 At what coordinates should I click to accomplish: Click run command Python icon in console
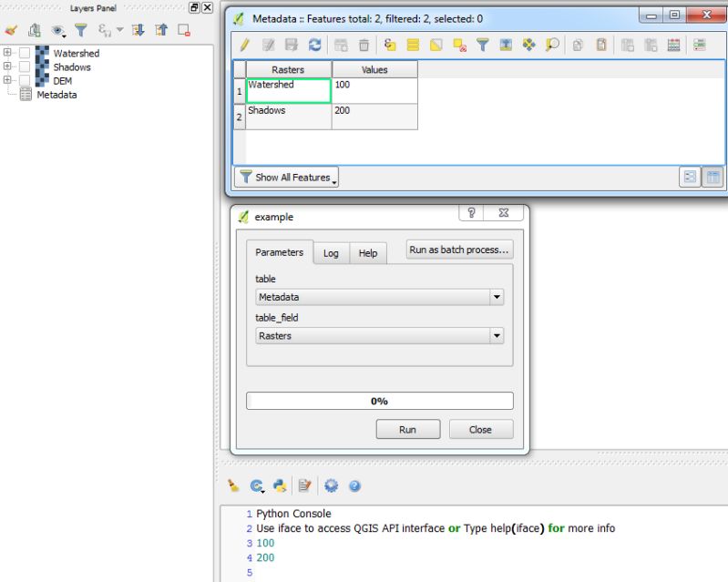pyautogui.click(x=280, y=486)
